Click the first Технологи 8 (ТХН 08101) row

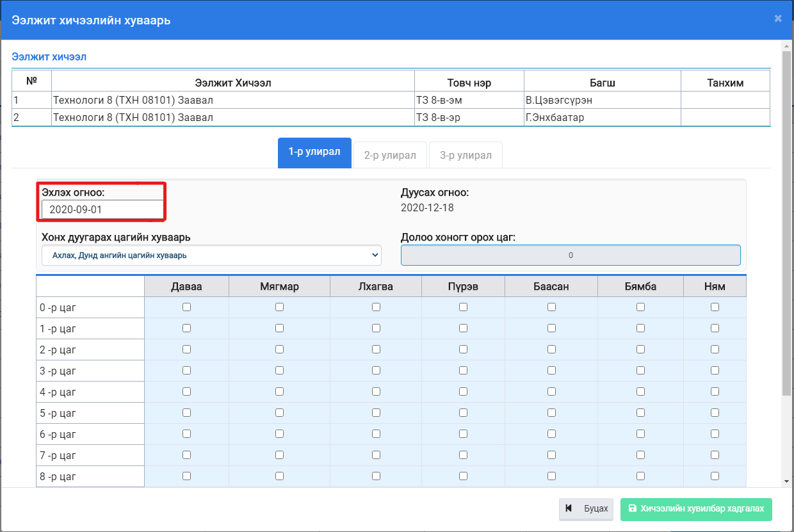coord(391,101)
